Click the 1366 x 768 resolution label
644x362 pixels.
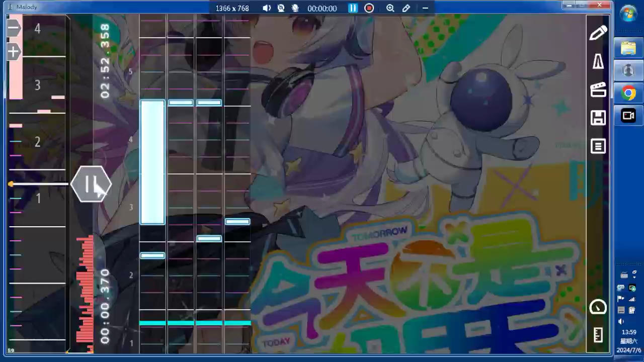(232, 9)
